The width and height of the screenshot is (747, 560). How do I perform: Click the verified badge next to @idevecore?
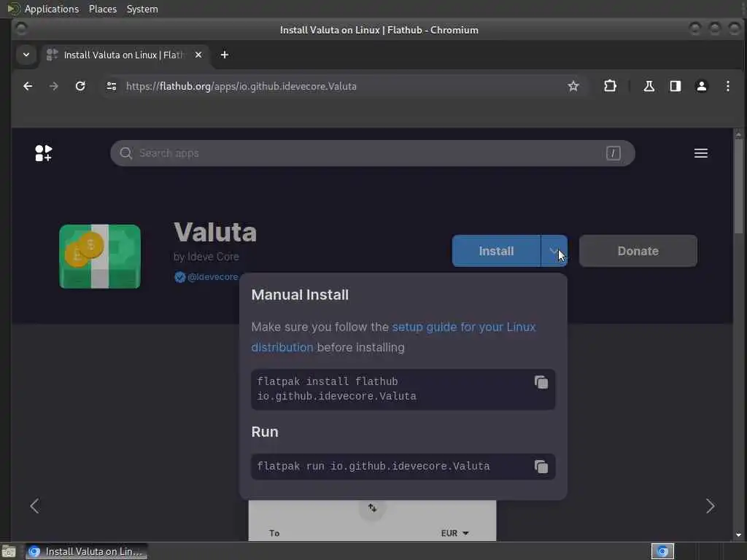pyautogui.click(x=179, y=277)
